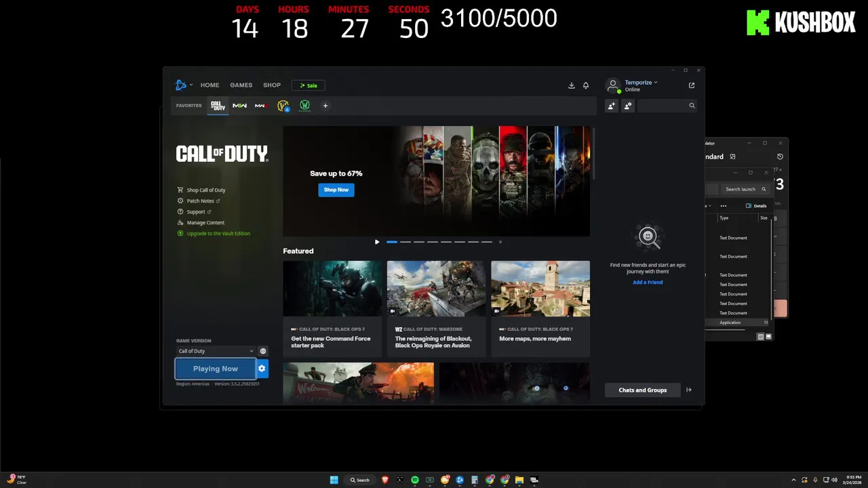Open the see-more ellipsis in File Explorer
868x488 pixels.
(x=724, y=206)
